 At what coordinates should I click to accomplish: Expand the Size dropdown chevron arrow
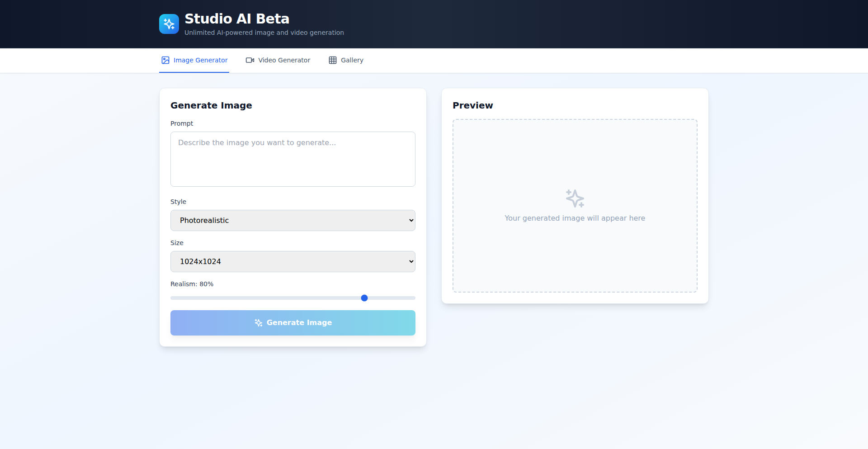tap(411, 262)
